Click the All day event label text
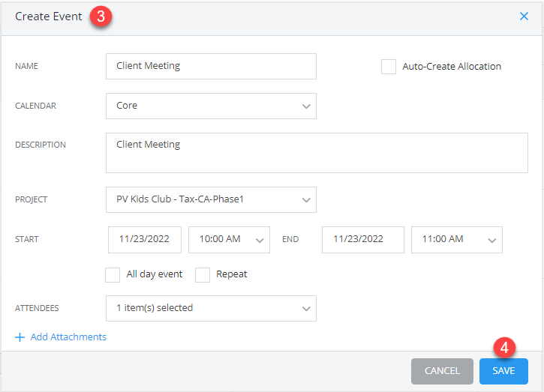Viewport: 544px width, 392px height. click(155, 274)
